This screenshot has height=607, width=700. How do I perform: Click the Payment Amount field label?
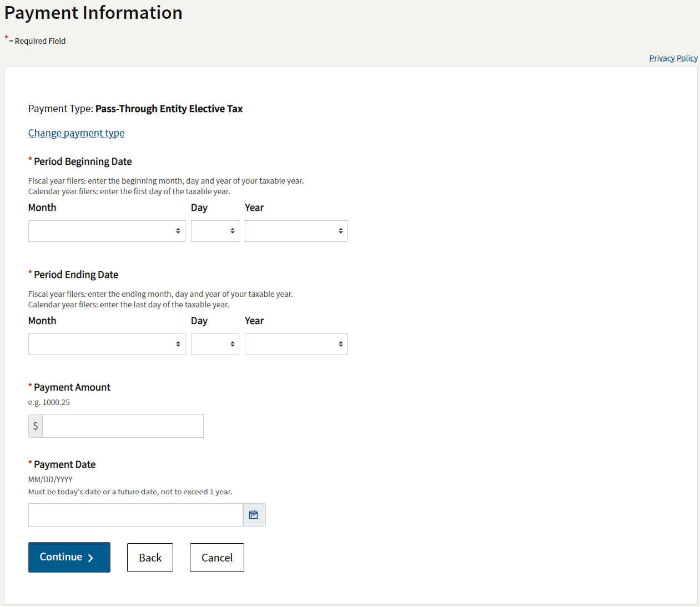click(72, 387)
